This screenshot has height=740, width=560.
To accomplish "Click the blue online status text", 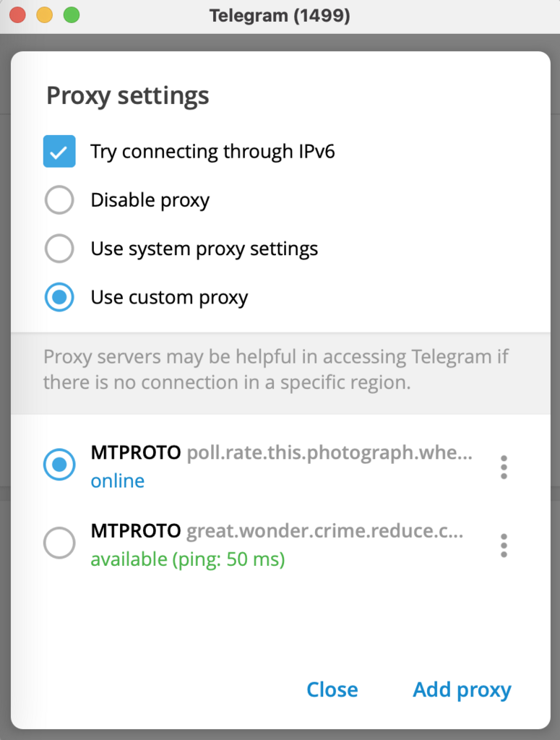I will 117,481.
